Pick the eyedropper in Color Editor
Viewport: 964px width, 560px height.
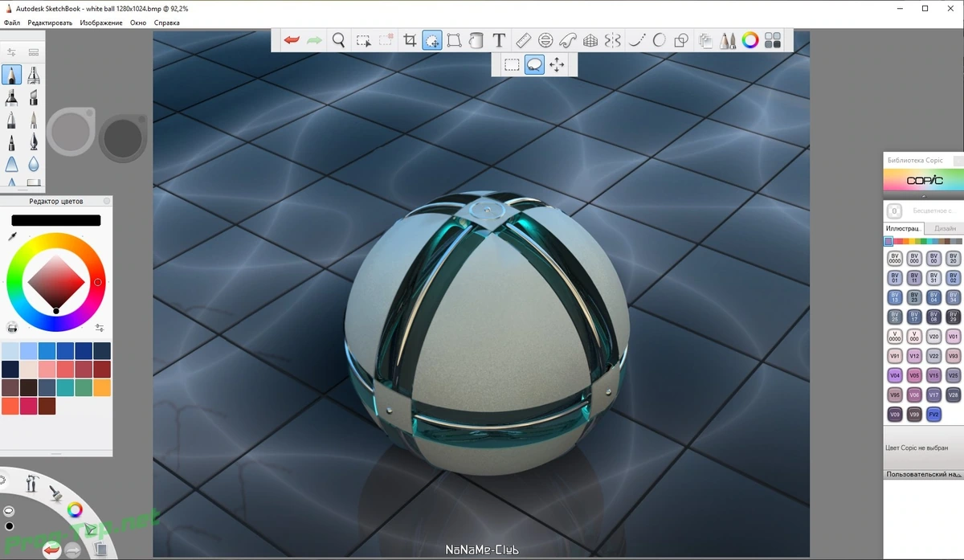pos(12,236)
